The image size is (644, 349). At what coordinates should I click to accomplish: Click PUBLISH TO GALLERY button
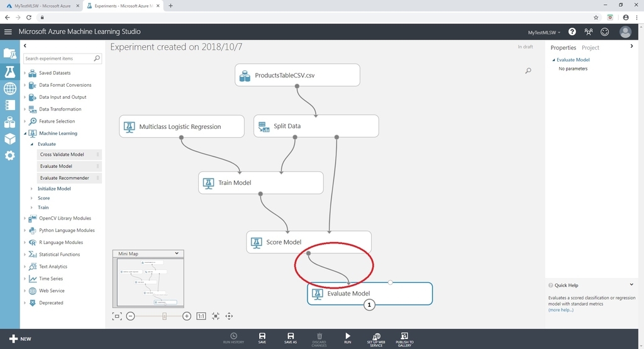(404, 340)
